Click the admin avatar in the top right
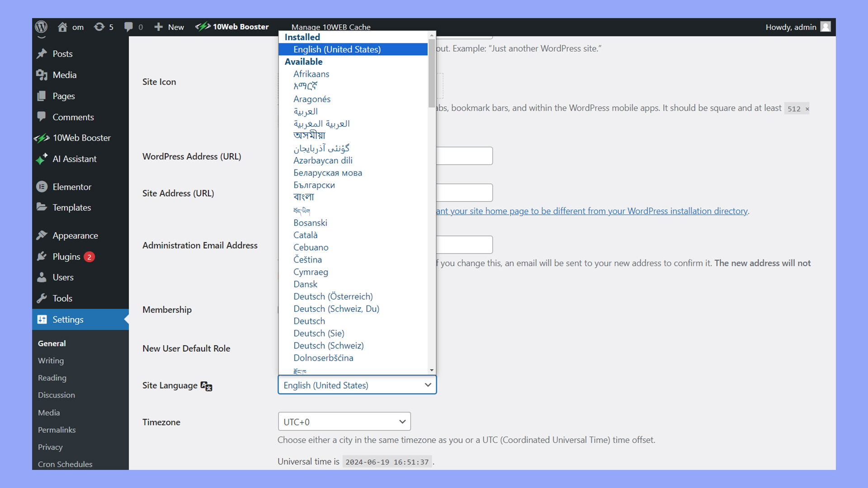Image resolution: width=868 pixels, height=488 pixels. click(x=826, y=27)
